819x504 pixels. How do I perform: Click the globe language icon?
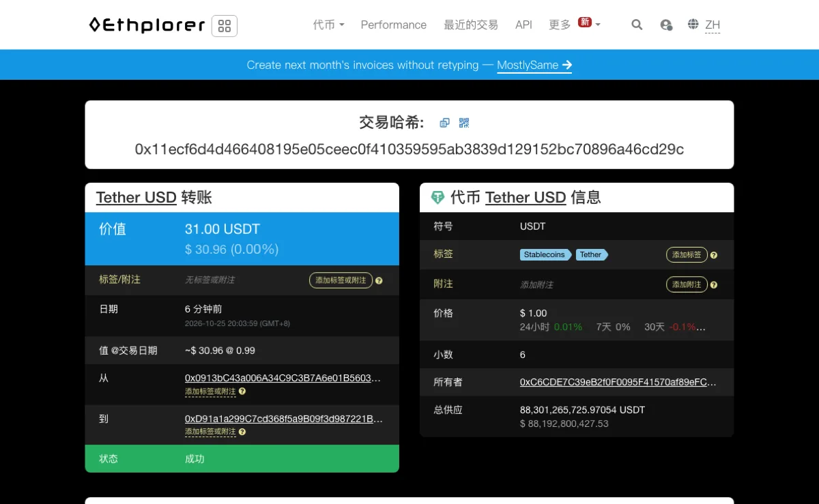(x=693, y=24)
